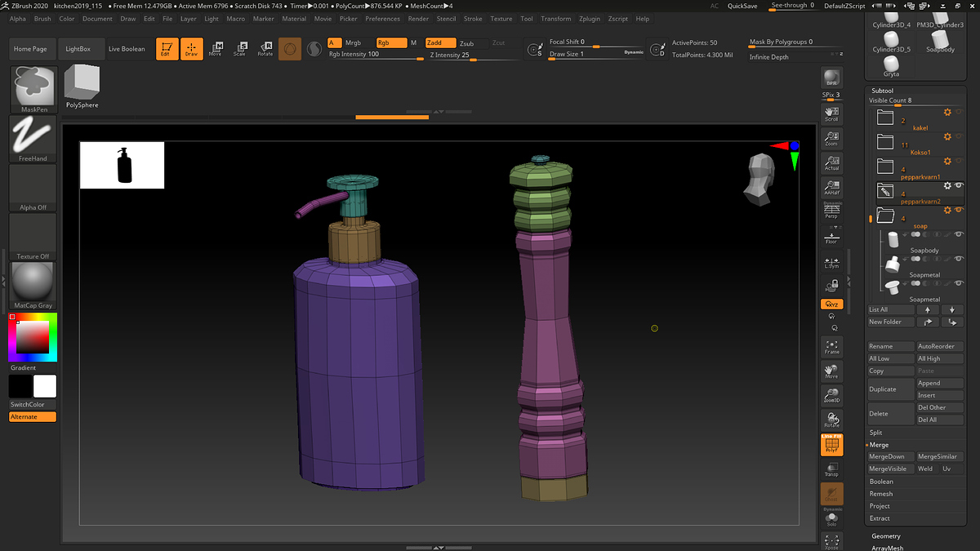Open the Zplugin menu
The height and width of the screenshot is (551, 980).
coord(589,19)
